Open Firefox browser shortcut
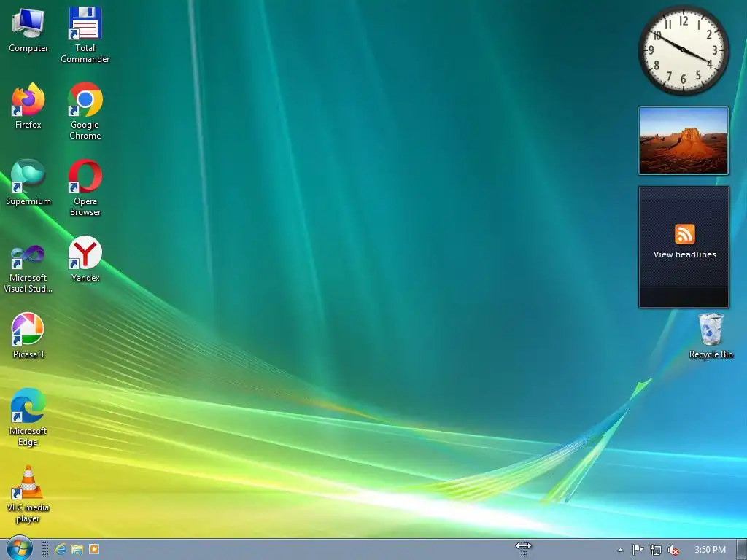This screenshot has width=747, height=560. point(28,106)
